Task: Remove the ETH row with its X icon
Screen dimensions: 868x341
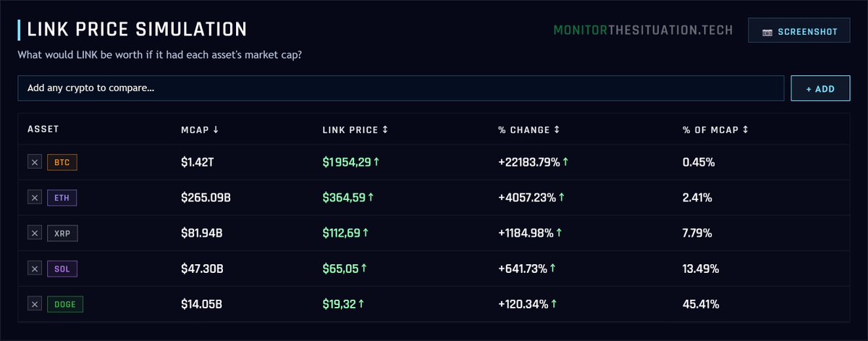Action: tap(34, 198)
